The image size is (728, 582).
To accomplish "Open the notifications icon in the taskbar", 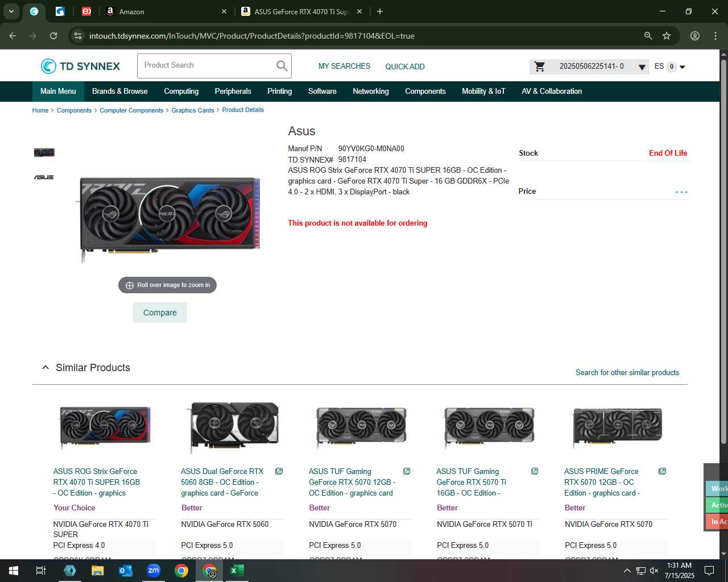I will click(x=709, y=571).
